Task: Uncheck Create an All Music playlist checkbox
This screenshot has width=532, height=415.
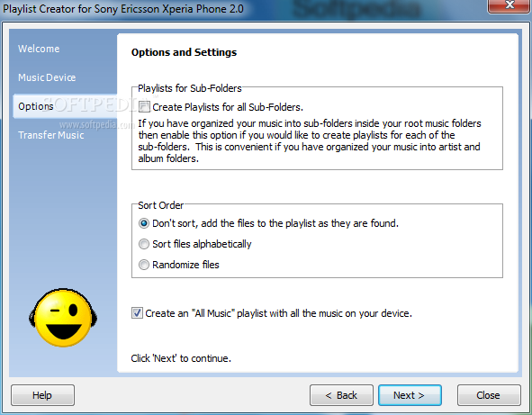Action: coord(137,313)
